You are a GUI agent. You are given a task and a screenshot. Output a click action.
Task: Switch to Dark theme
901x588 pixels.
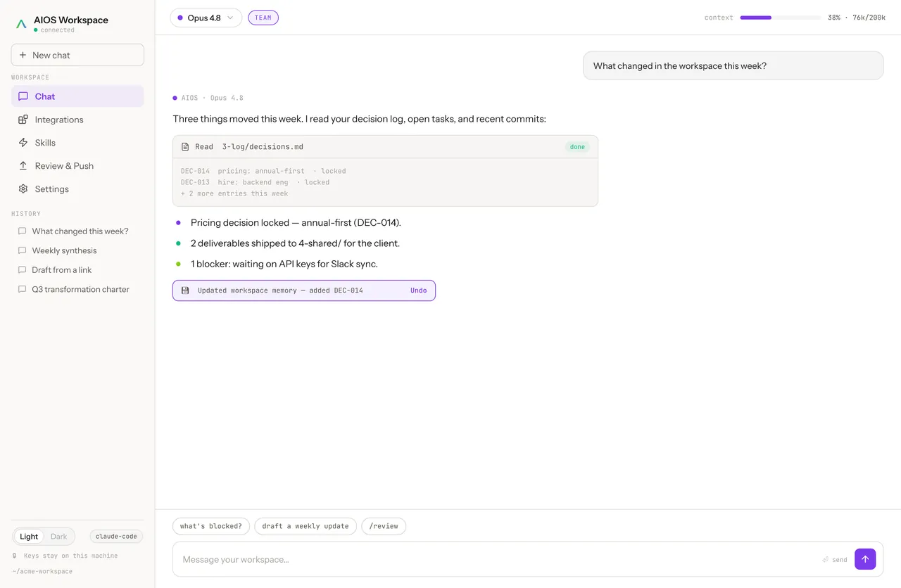59,537
